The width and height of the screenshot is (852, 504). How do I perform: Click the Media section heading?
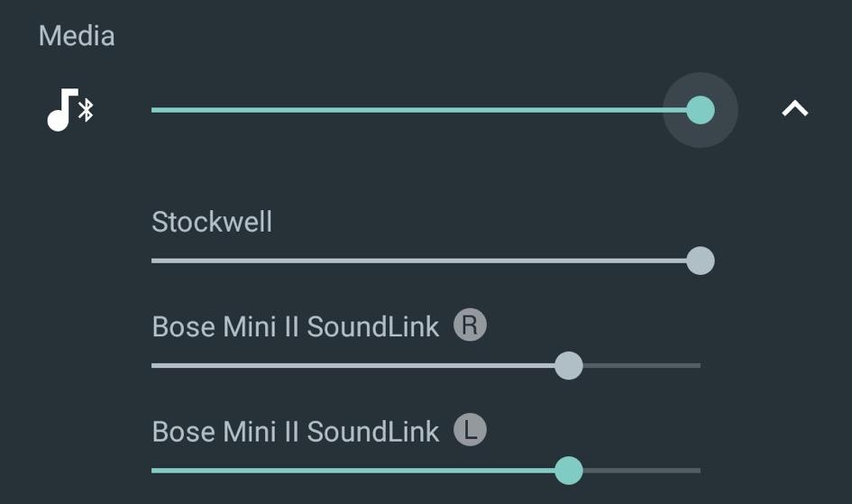pos(77,36)
